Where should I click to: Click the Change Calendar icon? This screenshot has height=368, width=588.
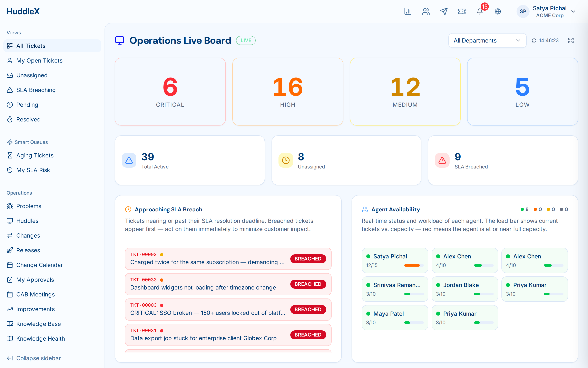click(x=10, y=265)
